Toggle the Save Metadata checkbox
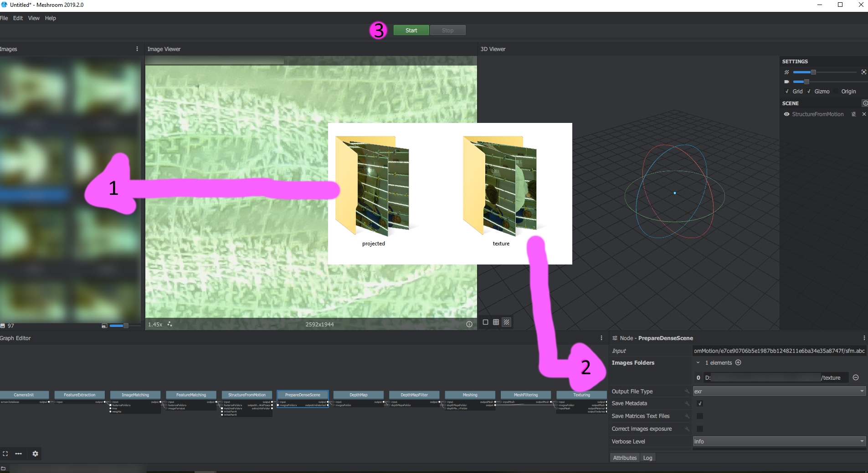The height and width of the screenshot is (473, 868). coord(700,403)
